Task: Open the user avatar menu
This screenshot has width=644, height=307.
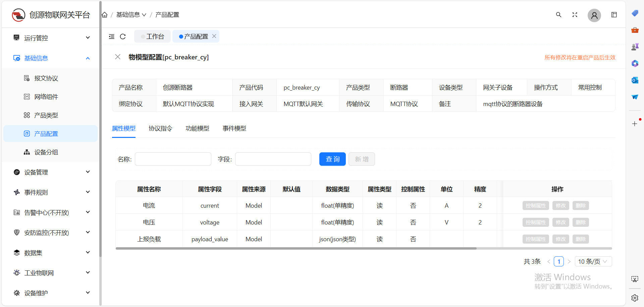Action: 594,15
